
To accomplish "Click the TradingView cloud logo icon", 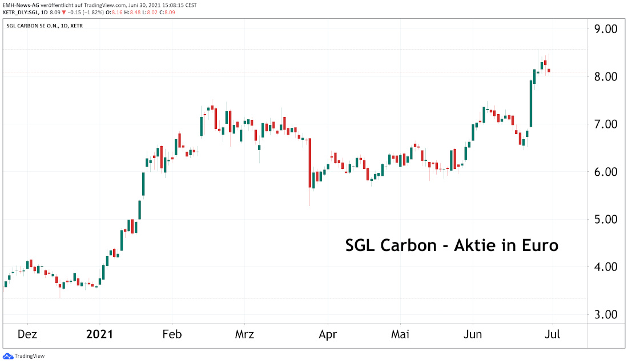I will 7,356.
